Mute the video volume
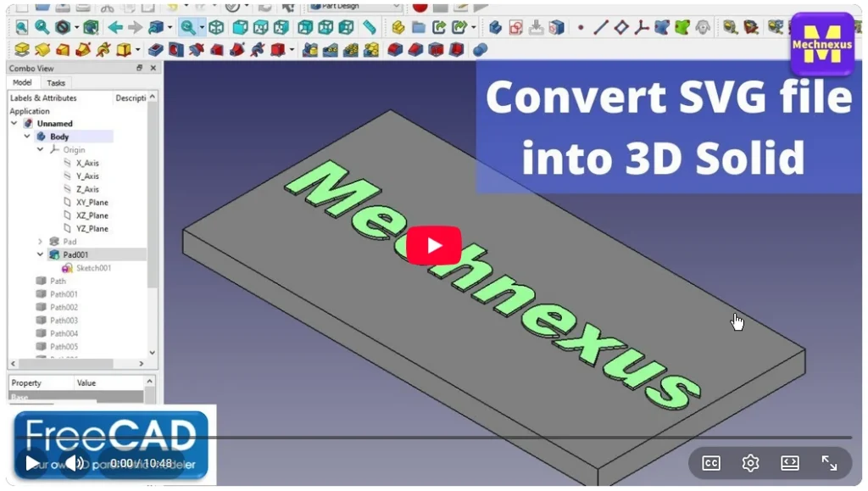The height and width of the screenshot is (491, 868). (75, 463)
